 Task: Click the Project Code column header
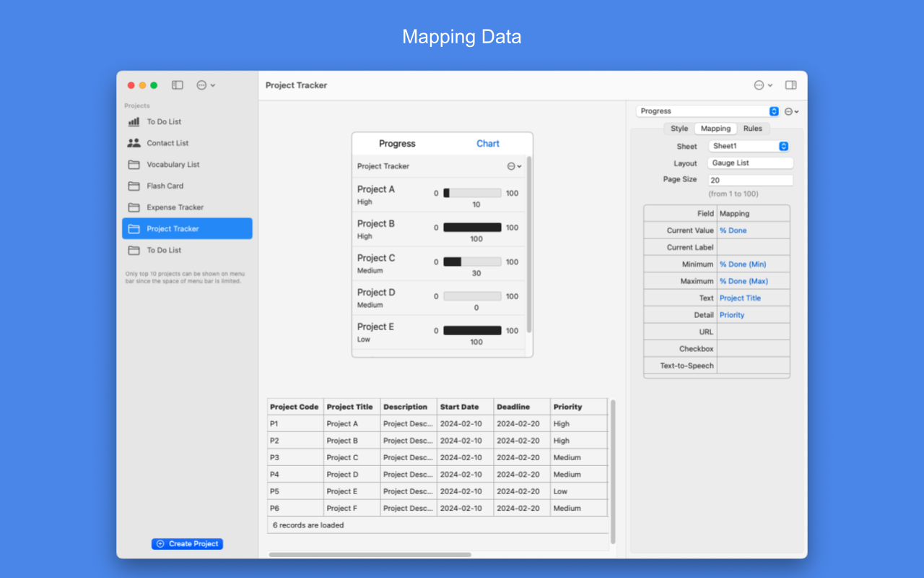click(295, 407)
